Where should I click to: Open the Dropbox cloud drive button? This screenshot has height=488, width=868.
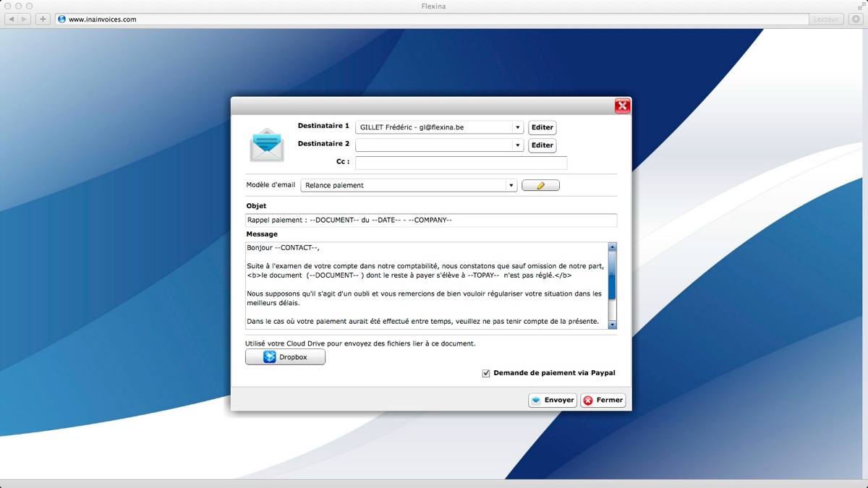[285, 357]
